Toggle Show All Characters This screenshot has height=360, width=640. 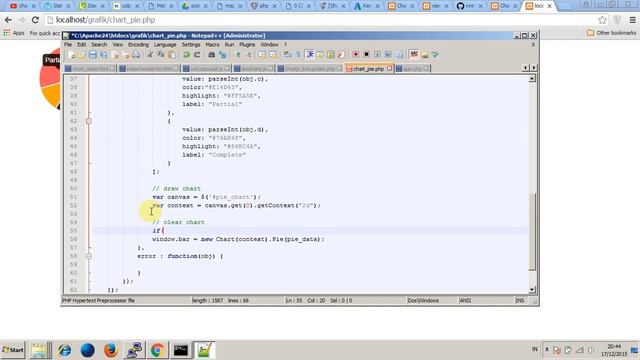coord(298,54)
